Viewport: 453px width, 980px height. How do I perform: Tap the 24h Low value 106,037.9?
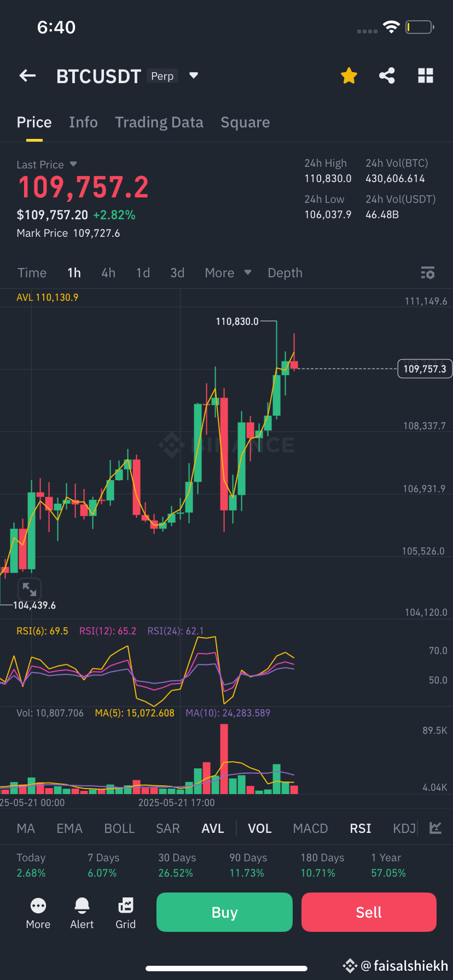tap(328, 214)
